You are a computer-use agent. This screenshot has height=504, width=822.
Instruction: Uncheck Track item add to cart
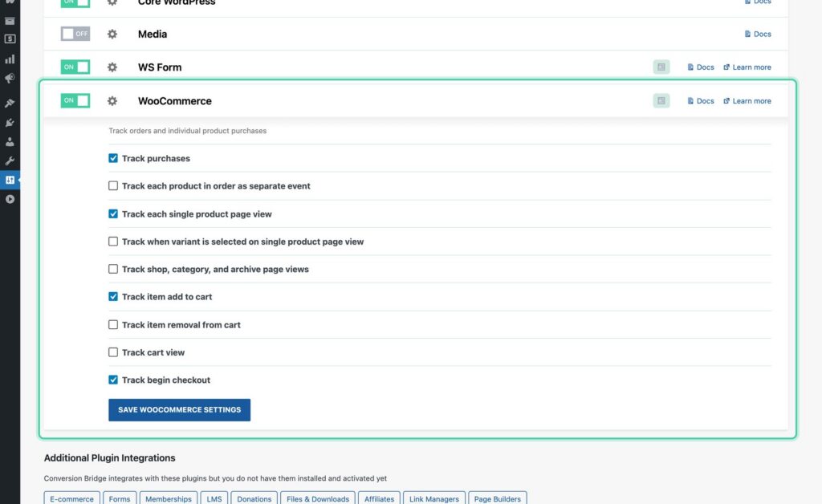click(112, 296)
